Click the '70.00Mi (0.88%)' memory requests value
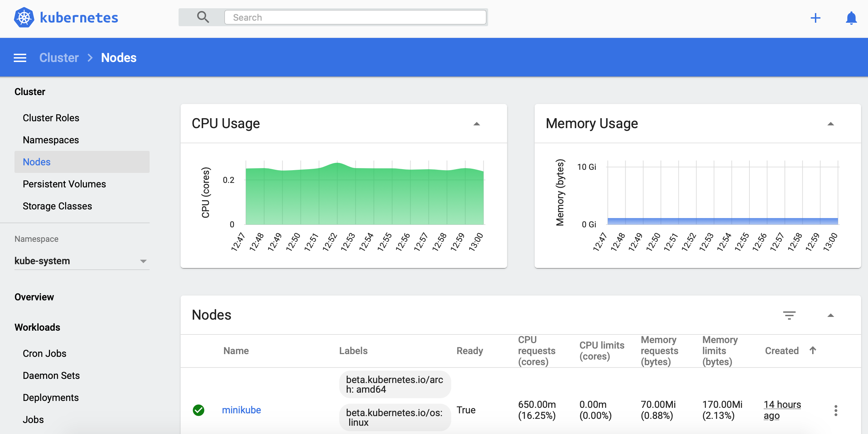This screenshot has height=434, width=868. pyautogui.click(x=658, y=410)
